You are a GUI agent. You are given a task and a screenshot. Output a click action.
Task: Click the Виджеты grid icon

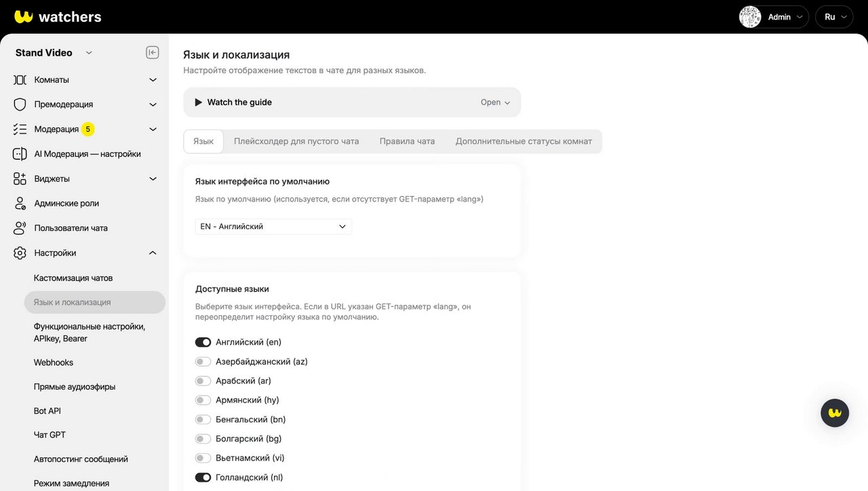(20, 179)
